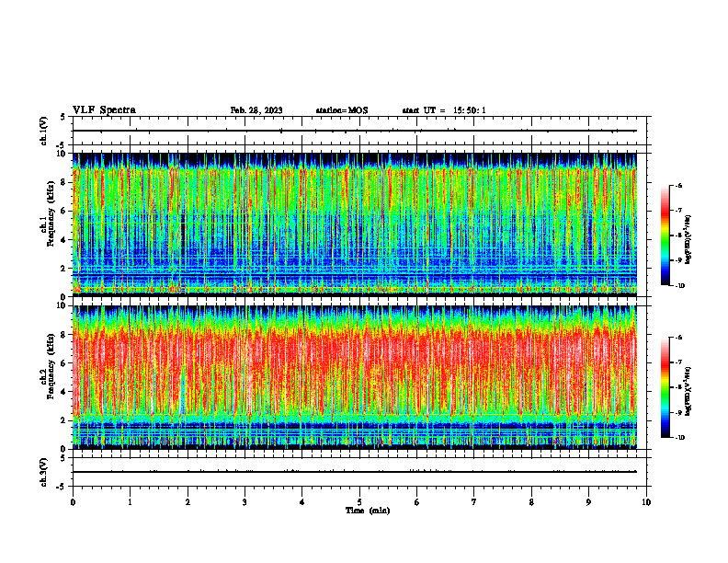The height and width of the screenshot is (563, 728).
Task: Click the time axis tick label "3"
Action: (x=245, y=502)
